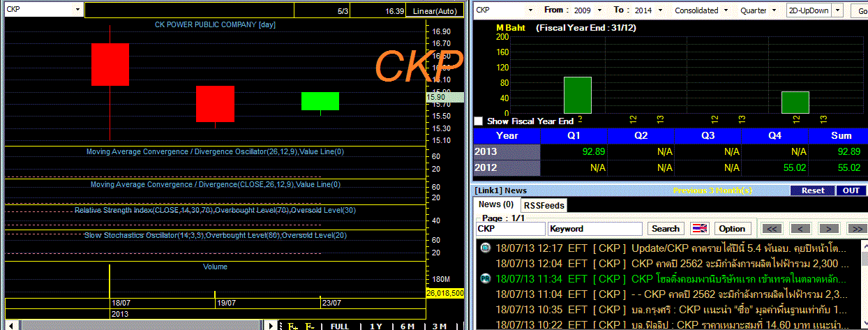Go to first news page (<<)
The width and height of the screenshot is (868, 330).
772,228
